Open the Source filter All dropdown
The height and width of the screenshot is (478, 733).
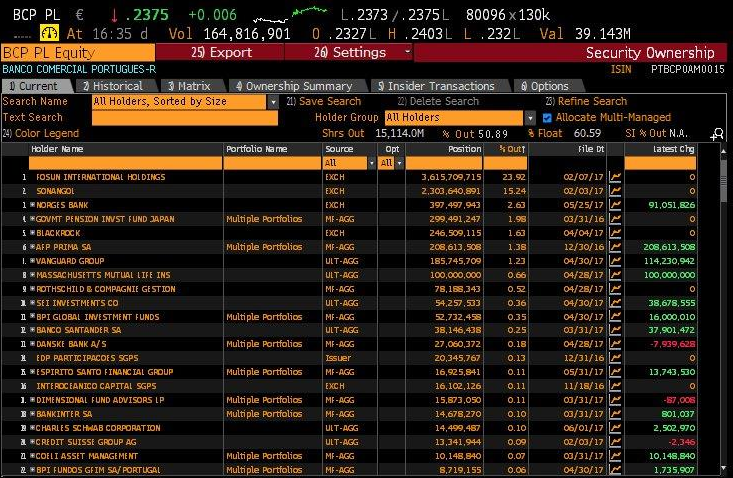coord(372,163)
